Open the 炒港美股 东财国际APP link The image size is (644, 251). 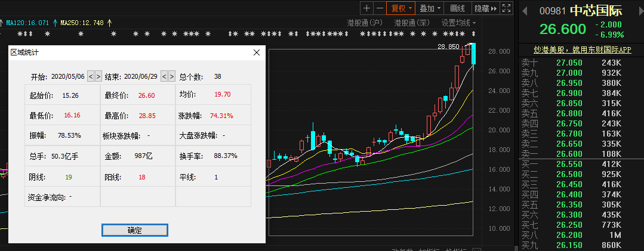581,49
